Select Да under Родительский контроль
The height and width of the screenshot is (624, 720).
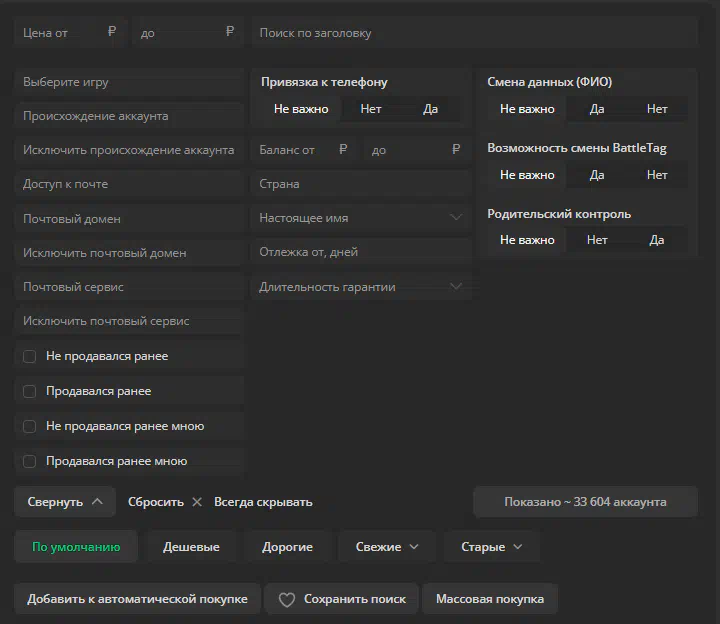pos(657,240)
